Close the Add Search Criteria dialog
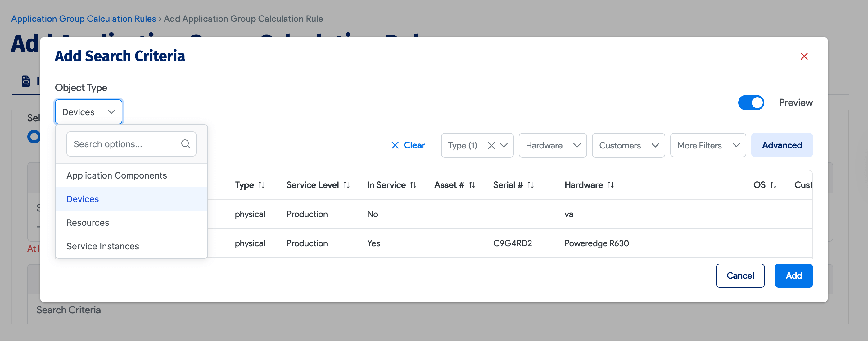 tap(804, 56)
